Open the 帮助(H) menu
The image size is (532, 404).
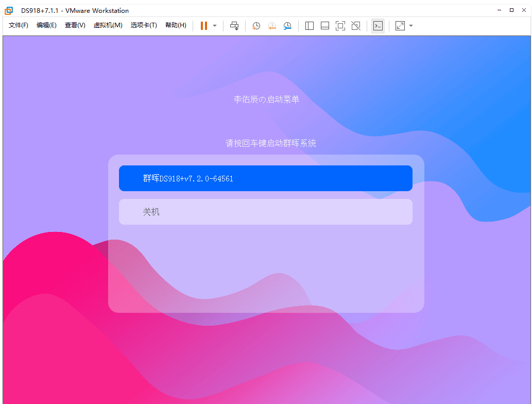(176, 25)
